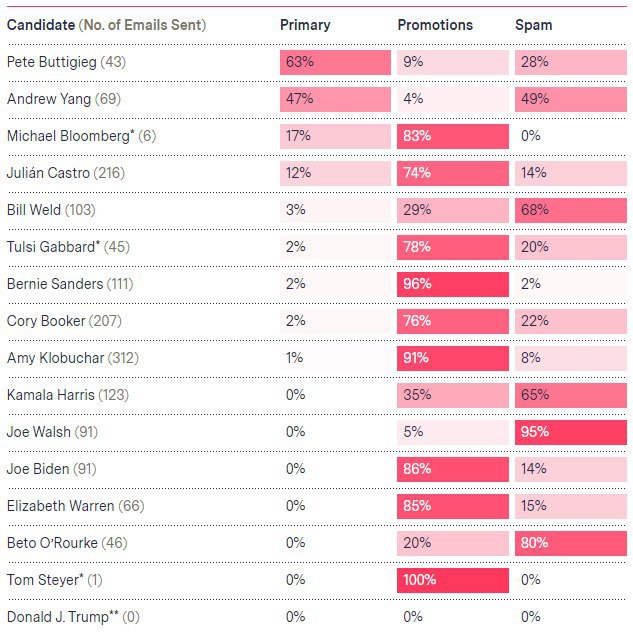This screenshot has width=633, height=633.
Task: Click Kamala Harris' 65% Spam cell
Action: (570, 395)
